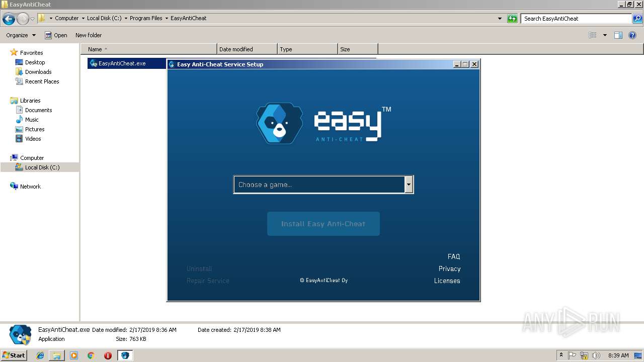Open the Licenses link
The height and width of the screenshot is (362, 644).
pos(447,281)
